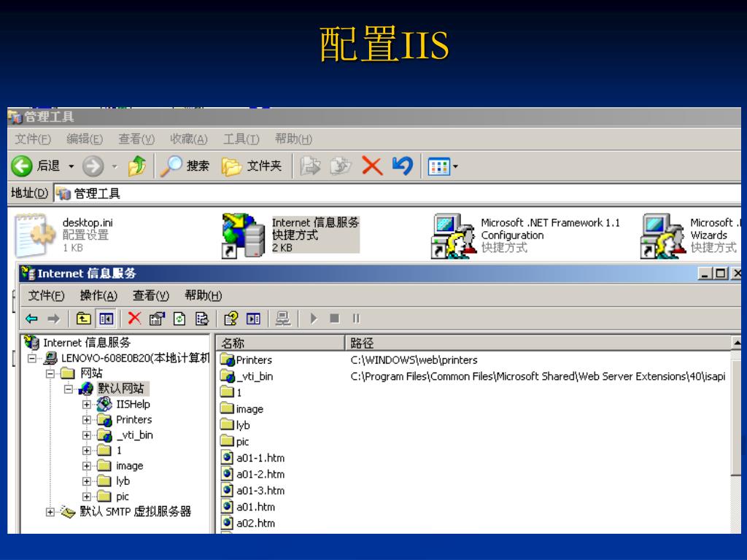The image size is (747, 560).
Task: Click the red Delete icon in IIS toolbar
Action: pyautogui.click(x=134, y=318)
